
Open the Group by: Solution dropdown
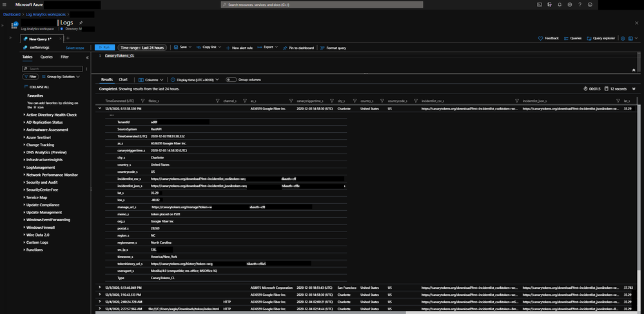tap(61, 77)
